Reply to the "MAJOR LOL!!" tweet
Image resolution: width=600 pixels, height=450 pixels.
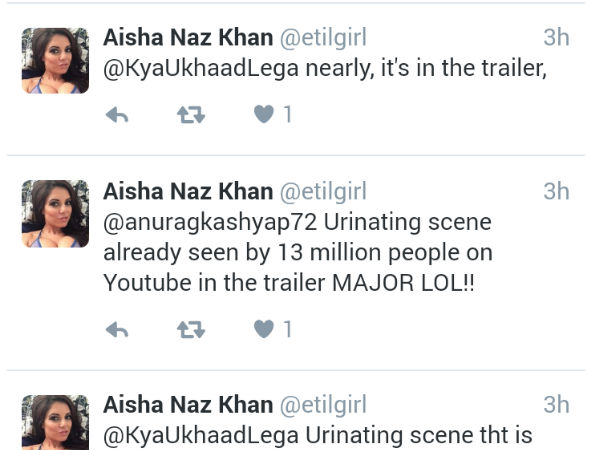coord(117,329)
